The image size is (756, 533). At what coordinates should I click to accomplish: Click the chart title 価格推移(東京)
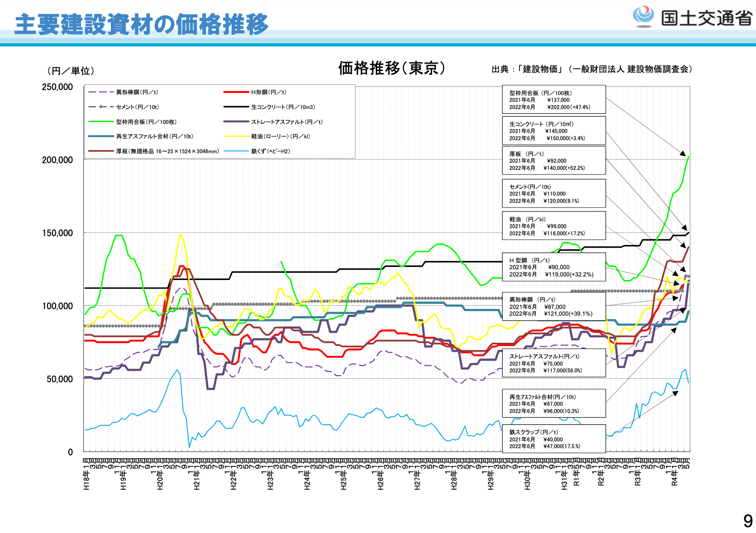pos(392,68)
